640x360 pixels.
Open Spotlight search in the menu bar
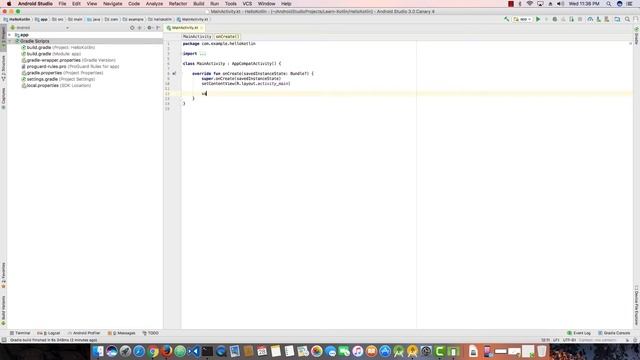pyautogui.click(x=609, y=4)
